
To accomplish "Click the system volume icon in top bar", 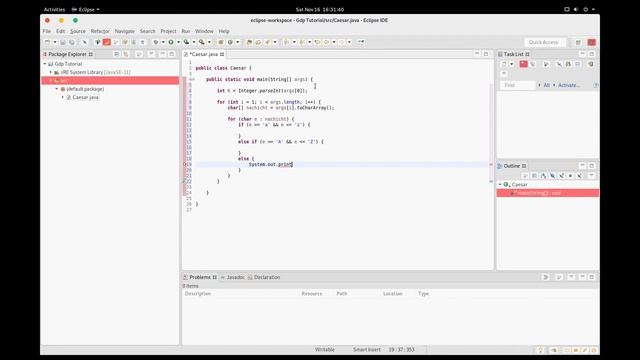I will (576, 9).
